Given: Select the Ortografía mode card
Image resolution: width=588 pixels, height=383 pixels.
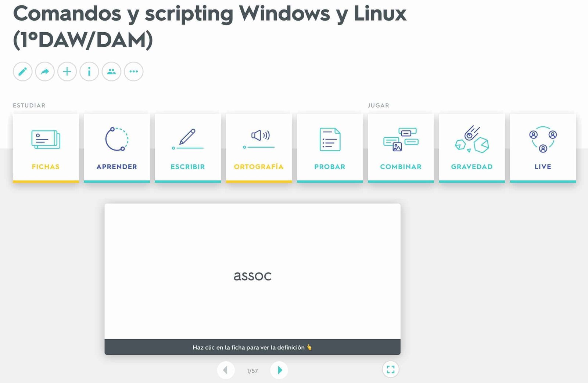Looking at the screenshot, I should coord(259,148).
